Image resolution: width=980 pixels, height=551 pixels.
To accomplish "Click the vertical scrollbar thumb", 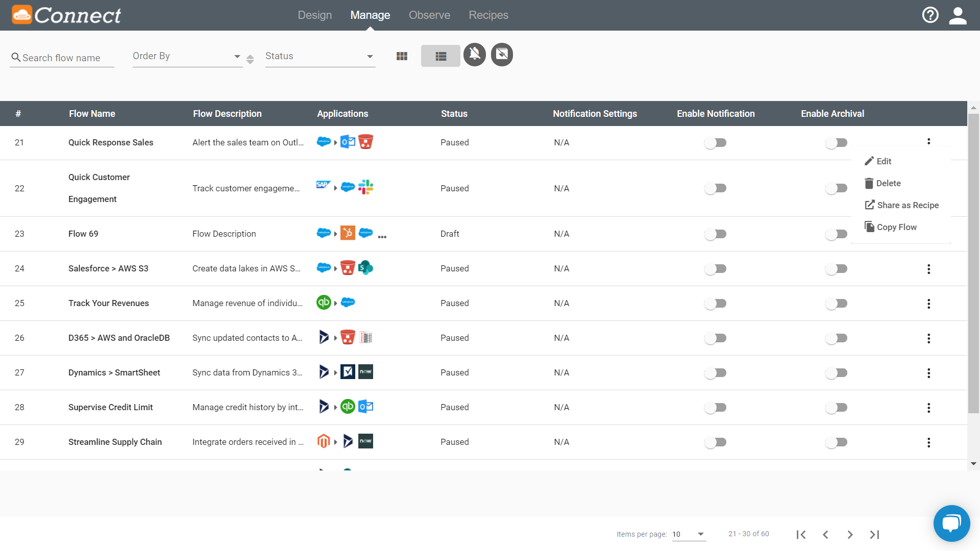I will point(973,263).
